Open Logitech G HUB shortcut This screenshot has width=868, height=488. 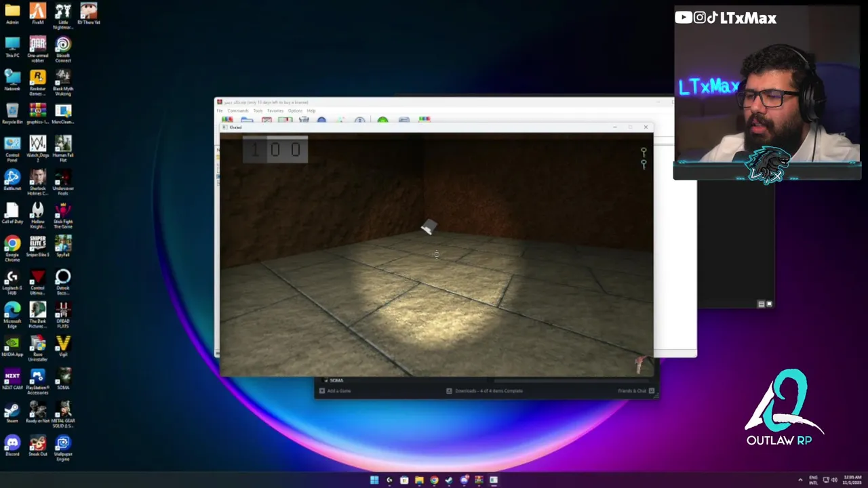pyautogui.click(x=12, y=282)
